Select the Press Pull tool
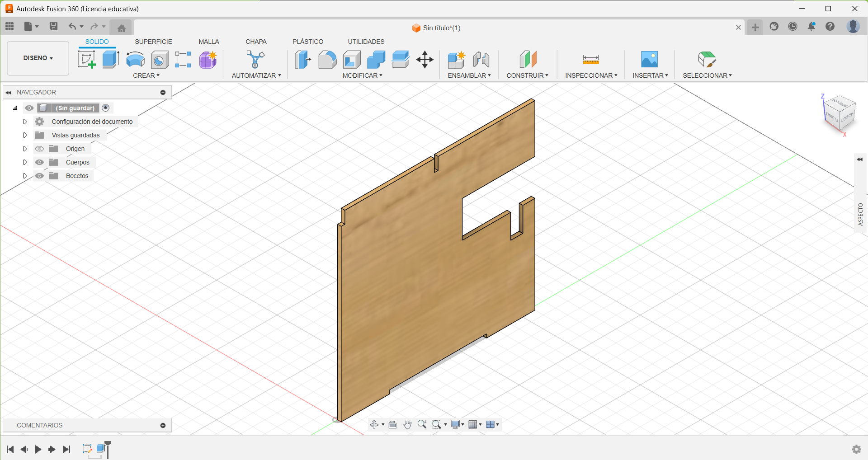This screenshot has width=868, height=460. [303, 60]
